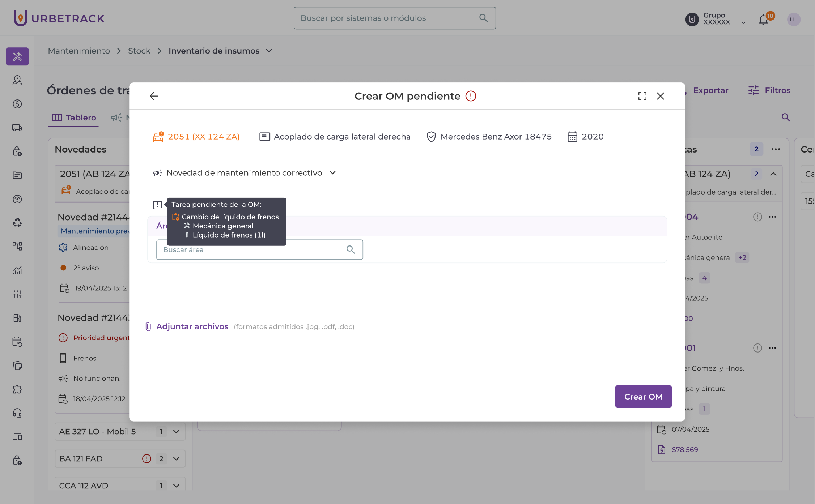The image size is (815, 504).
Task: Click the Adjuntar archivos link
Action: click(192, 326)
